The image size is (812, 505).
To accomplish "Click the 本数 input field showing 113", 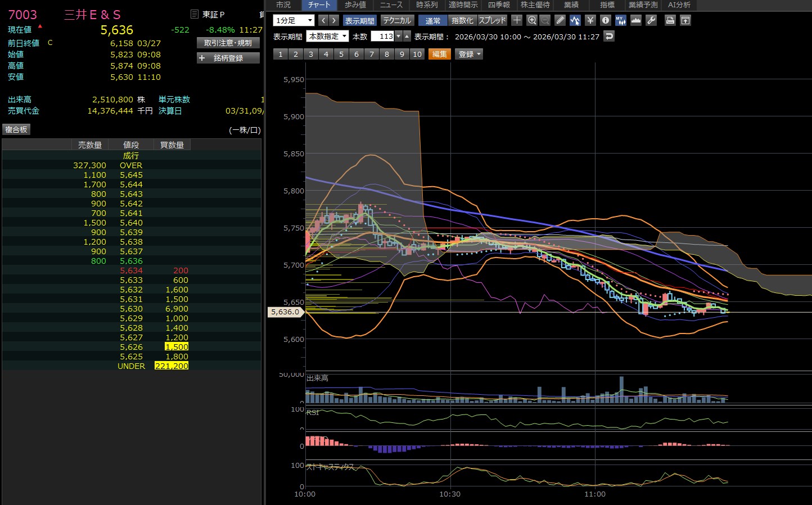I will (383, 36).
